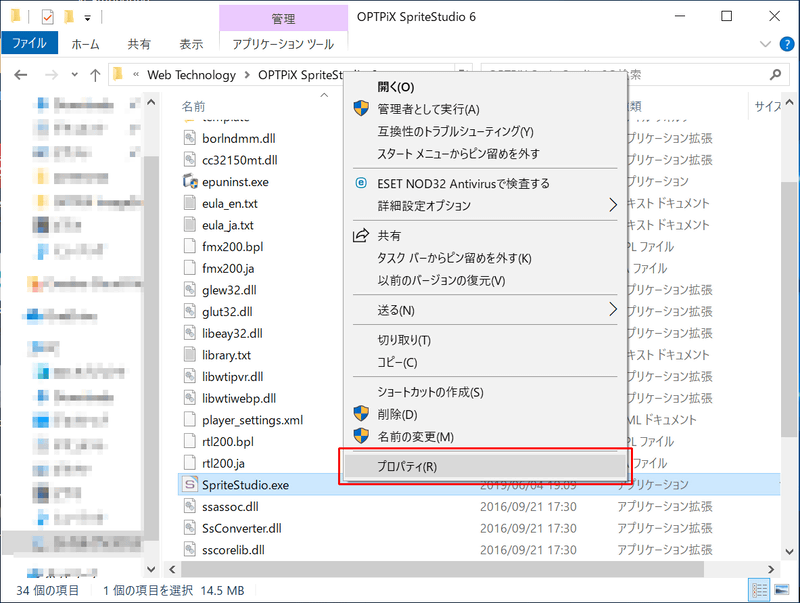Click file list scrollbar down arrow

pyautogui.click(x=790, y=551)
